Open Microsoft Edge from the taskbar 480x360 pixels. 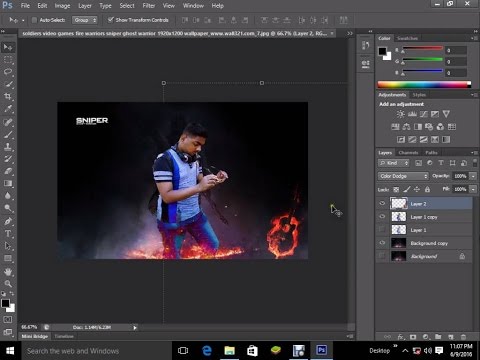tap(207, 350)
